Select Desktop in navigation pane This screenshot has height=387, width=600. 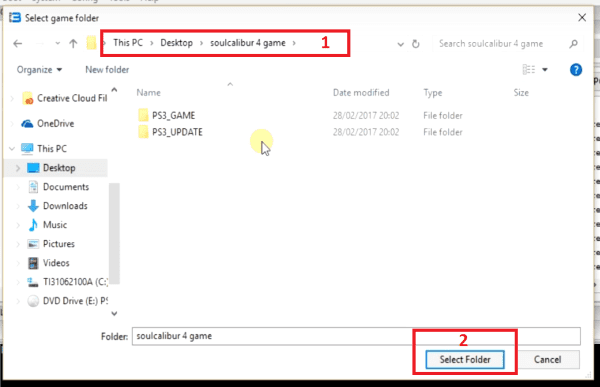pos(59,168)
